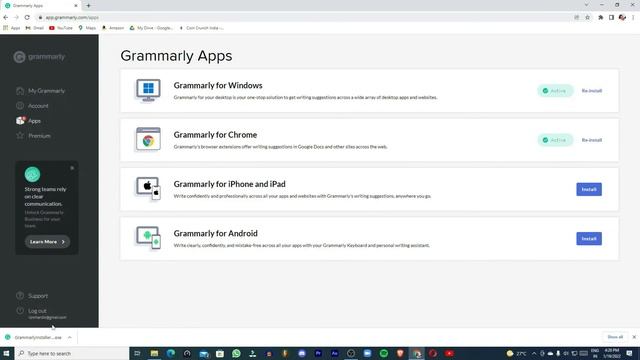The width and height of the screenshot is (640, 360).
Task: Click the My Grammarly home icon
Action: click(20, 91)
